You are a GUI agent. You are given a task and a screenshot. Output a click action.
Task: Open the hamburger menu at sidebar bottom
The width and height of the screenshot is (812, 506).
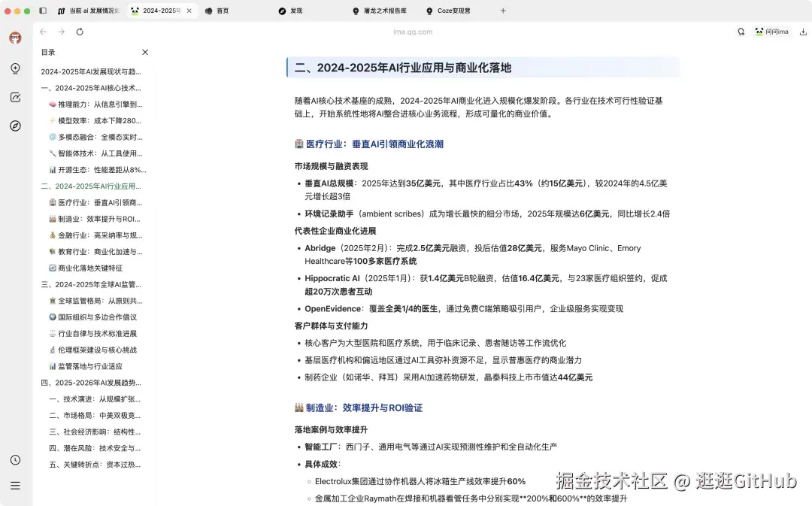point(15,485)
